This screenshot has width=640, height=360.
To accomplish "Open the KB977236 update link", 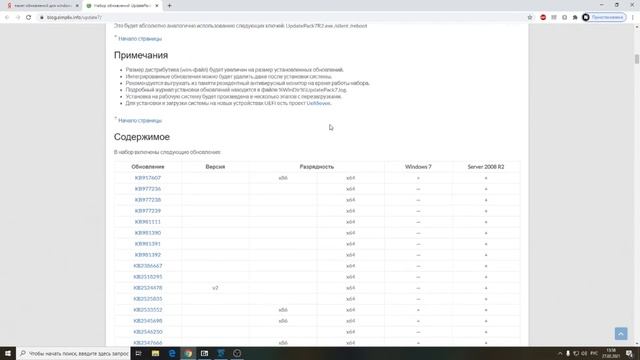I will point(148,189).
